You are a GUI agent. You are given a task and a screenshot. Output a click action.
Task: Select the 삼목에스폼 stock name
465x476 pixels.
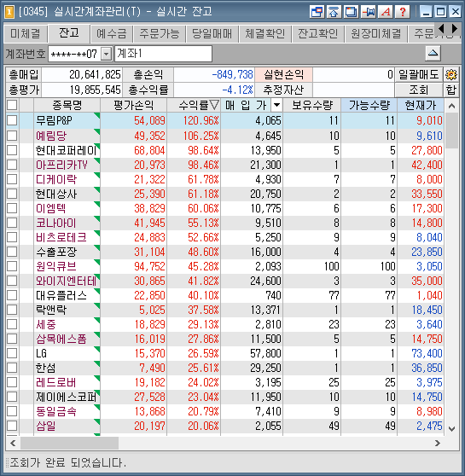[61, 339]
